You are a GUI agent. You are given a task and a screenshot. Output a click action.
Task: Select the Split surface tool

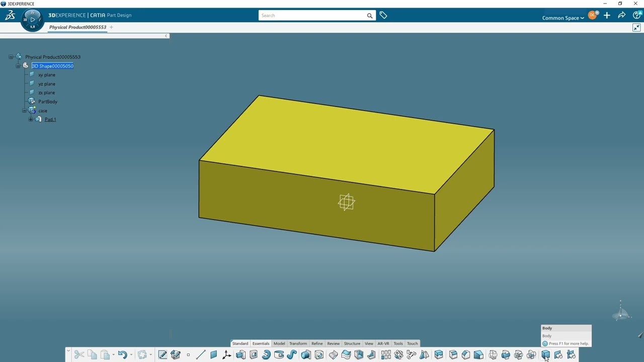point(333,355)
